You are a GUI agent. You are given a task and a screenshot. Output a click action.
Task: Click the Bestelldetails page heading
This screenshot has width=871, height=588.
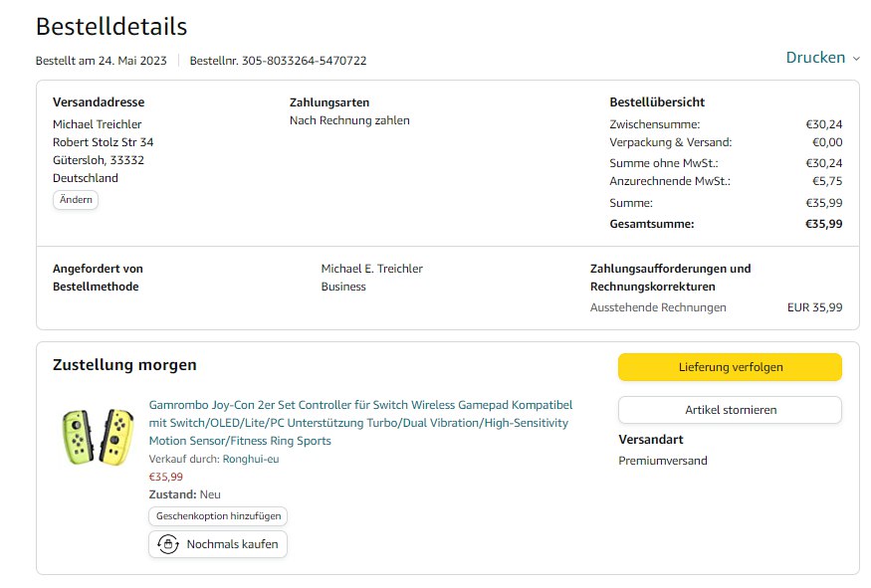click(x=111, y=27)
